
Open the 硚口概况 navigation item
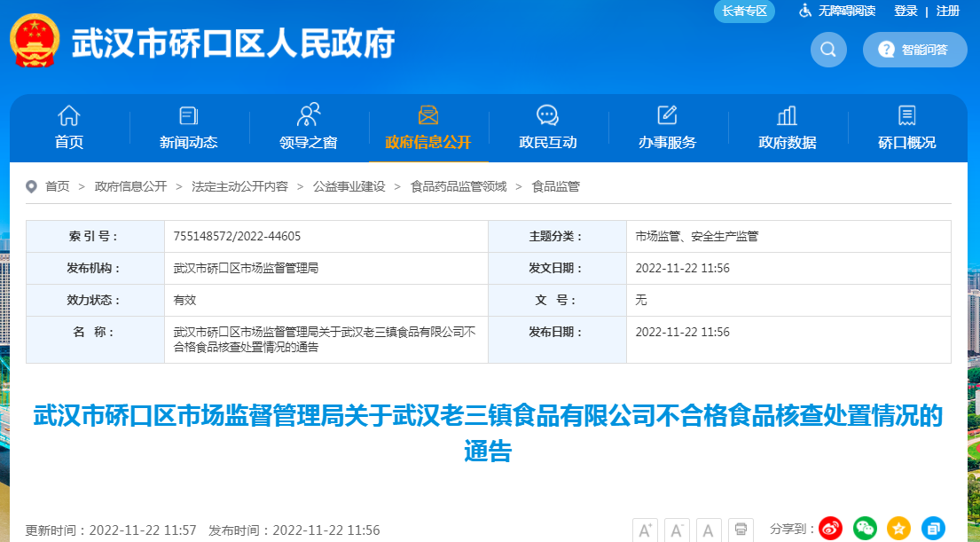tap(907, 127)
